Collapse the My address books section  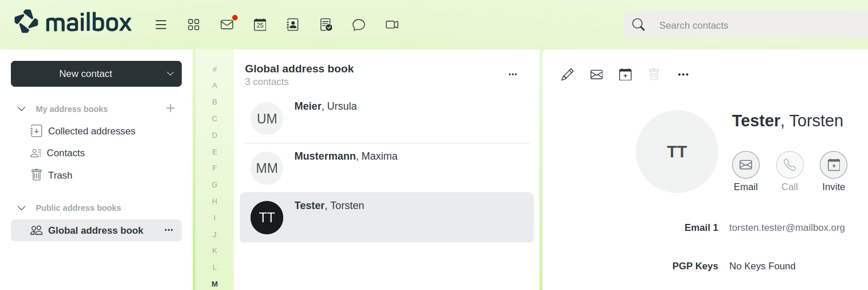tap(22, 109)
